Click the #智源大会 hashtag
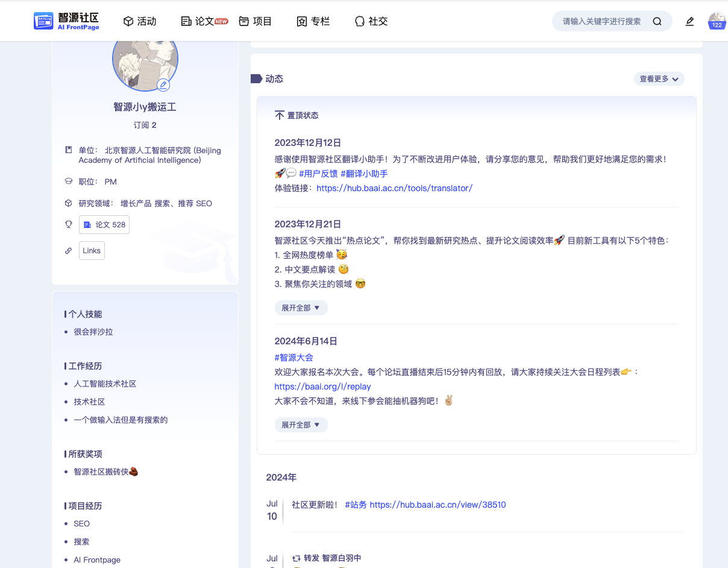The width and height of the screenshot is (728, 568). click(293, 358)
